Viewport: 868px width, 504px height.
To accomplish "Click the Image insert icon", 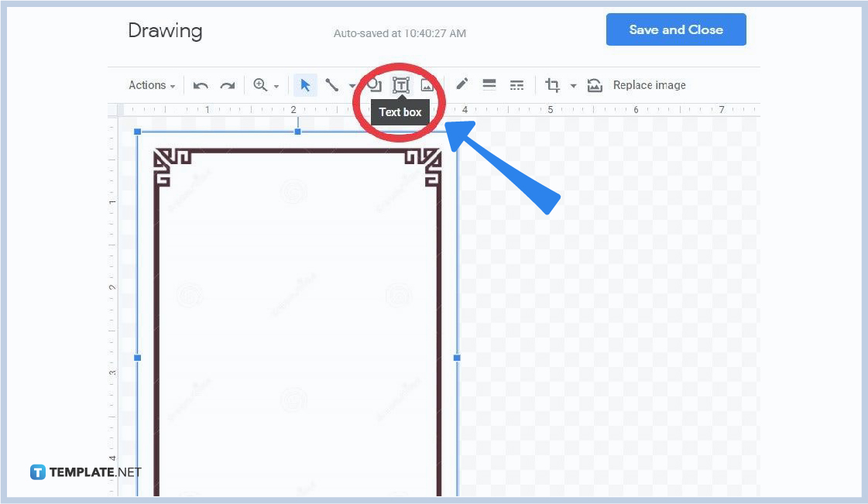I will pos(427,85).
